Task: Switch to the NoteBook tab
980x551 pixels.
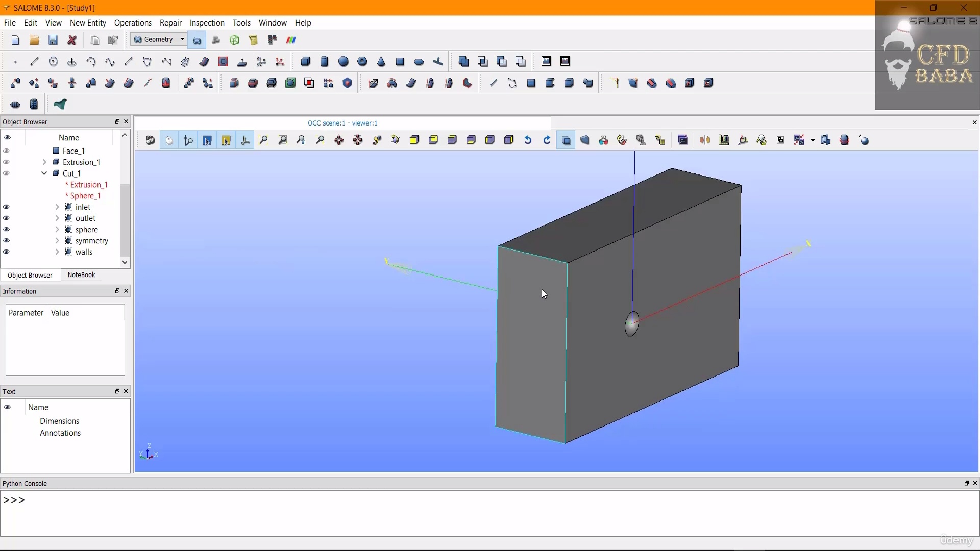Action: 81,275
